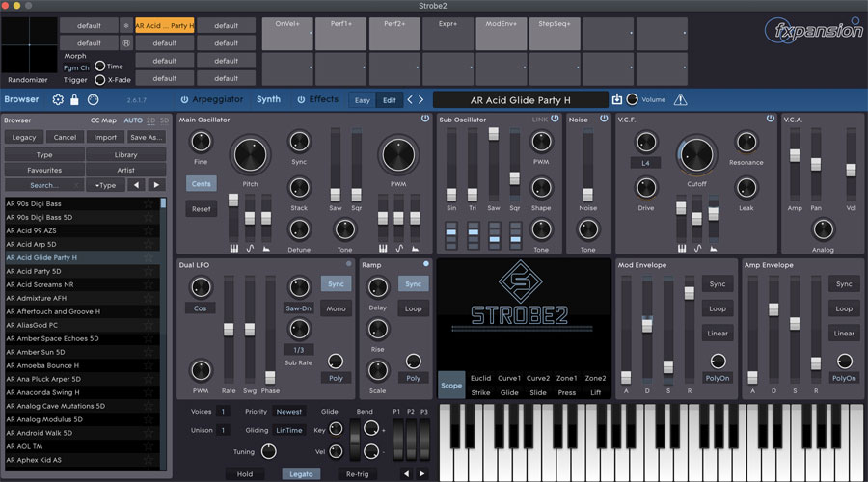Click the palette icon next to lock
The width and height of the screenshot is (868, 482).
[93, 99]
